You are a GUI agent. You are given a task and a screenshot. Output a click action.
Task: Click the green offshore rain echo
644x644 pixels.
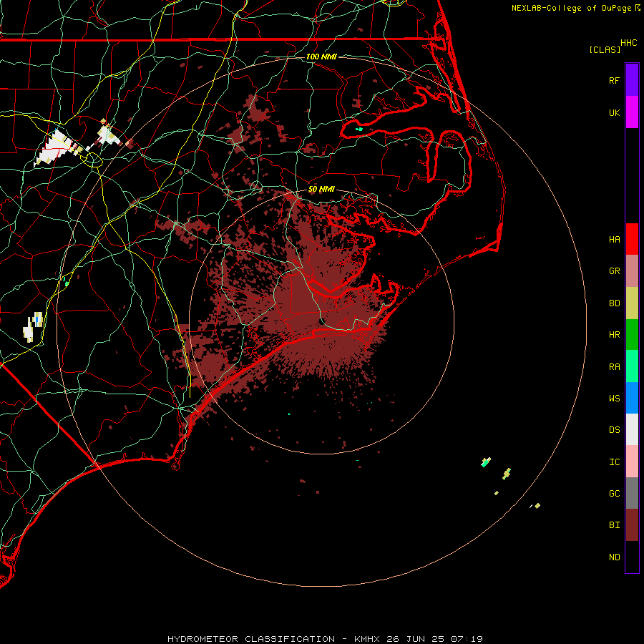pos(485,462)
